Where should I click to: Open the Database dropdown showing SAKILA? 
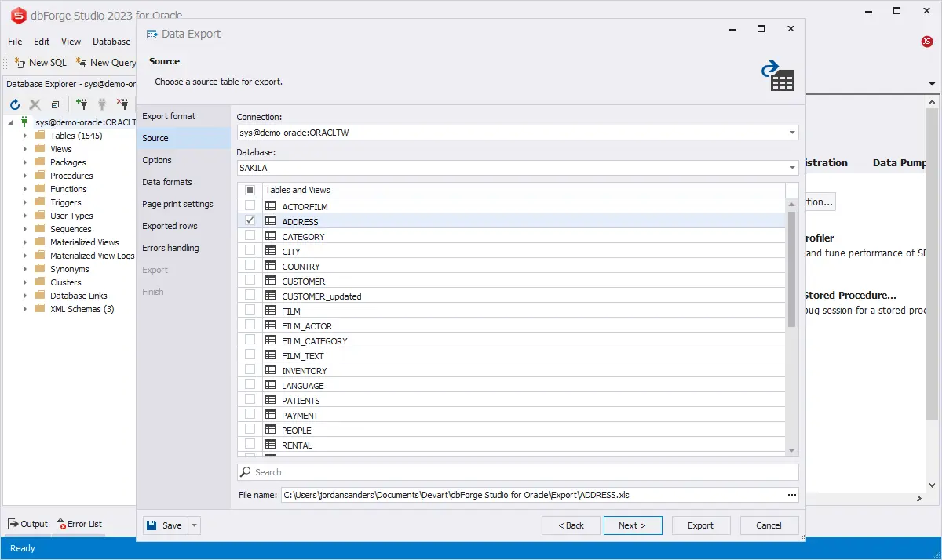pyautogui.click(x=793, y=168)
